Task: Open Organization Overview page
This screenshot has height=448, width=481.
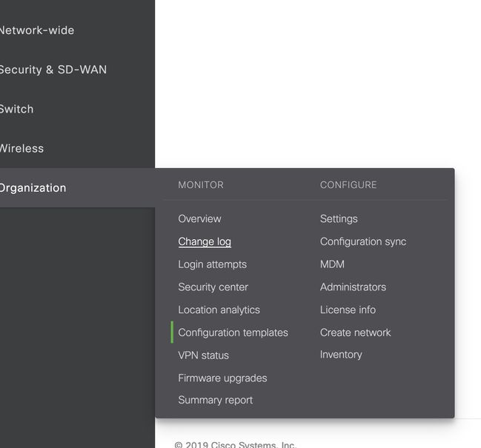Action: pyautogui.click(x=199, y=218)
